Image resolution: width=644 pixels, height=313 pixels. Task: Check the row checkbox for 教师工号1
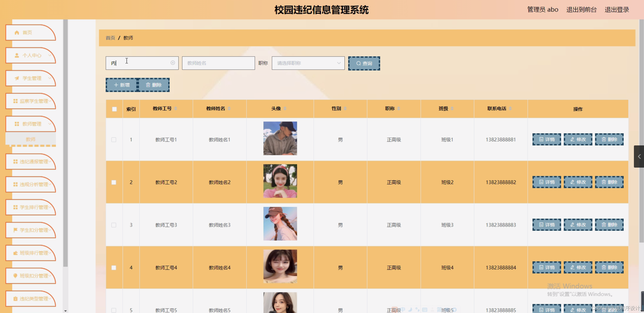[114, 139]
